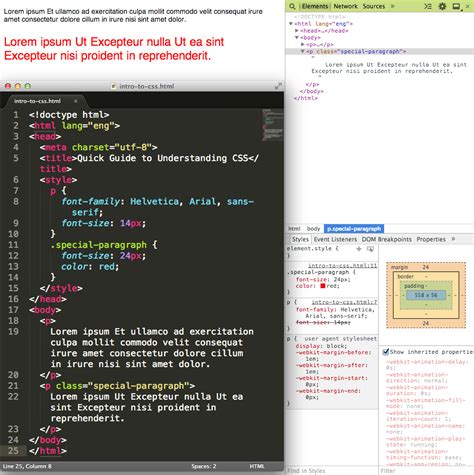This screenshot has height=475, width=474.
Task: Click the Filter field under computed styles
Action: (427, 471)
